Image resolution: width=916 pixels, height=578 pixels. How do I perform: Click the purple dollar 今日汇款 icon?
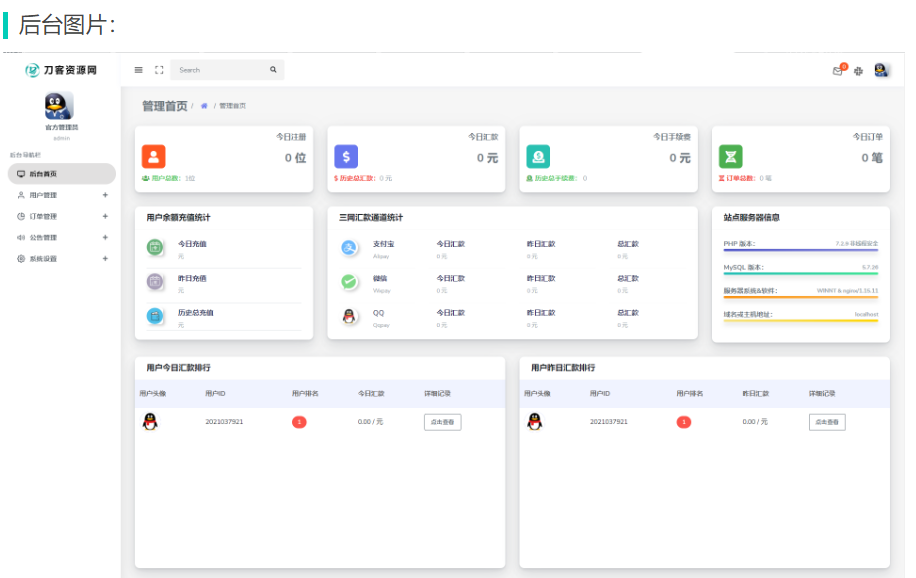pyautogui.click(x=345, y=156)
